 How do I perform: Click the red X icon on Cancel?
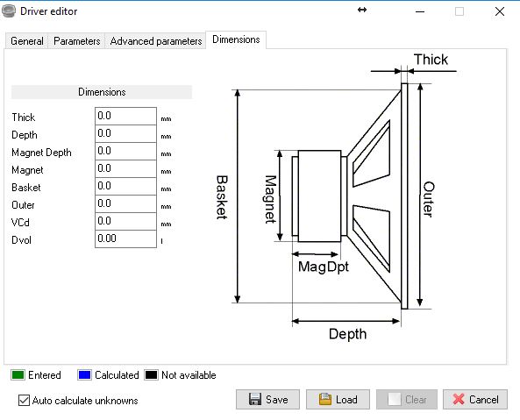click(459, 399)
